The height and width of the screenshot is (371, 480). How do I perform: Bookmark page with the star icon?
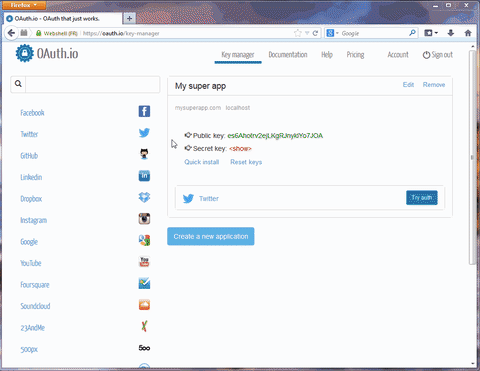297,33
